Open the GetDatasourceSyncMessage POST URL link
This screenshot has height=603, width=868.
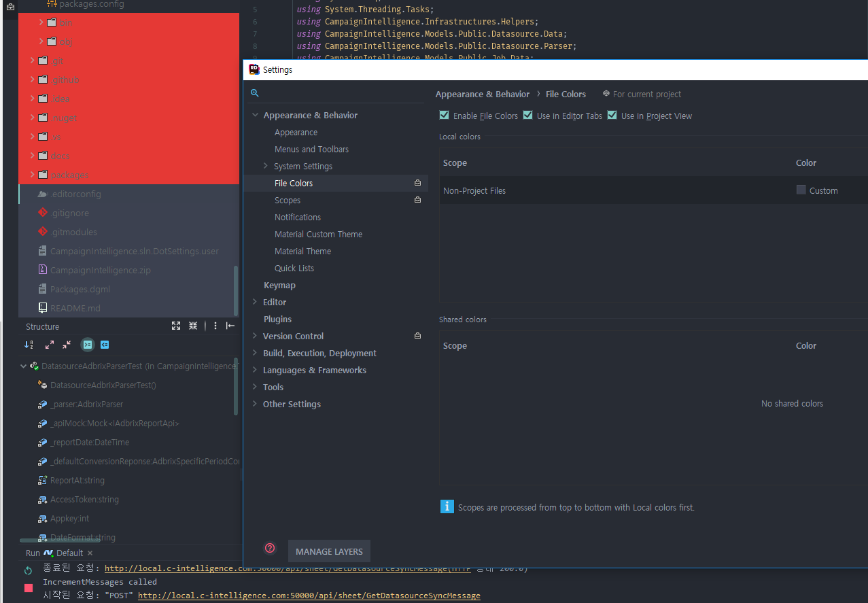pos(309,596)
